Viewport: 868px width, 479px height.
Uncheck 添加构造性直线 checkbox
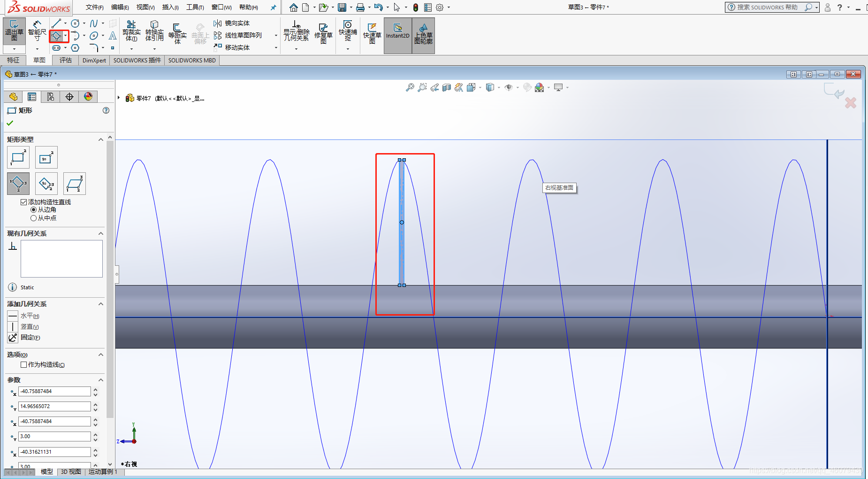(23, 202)
